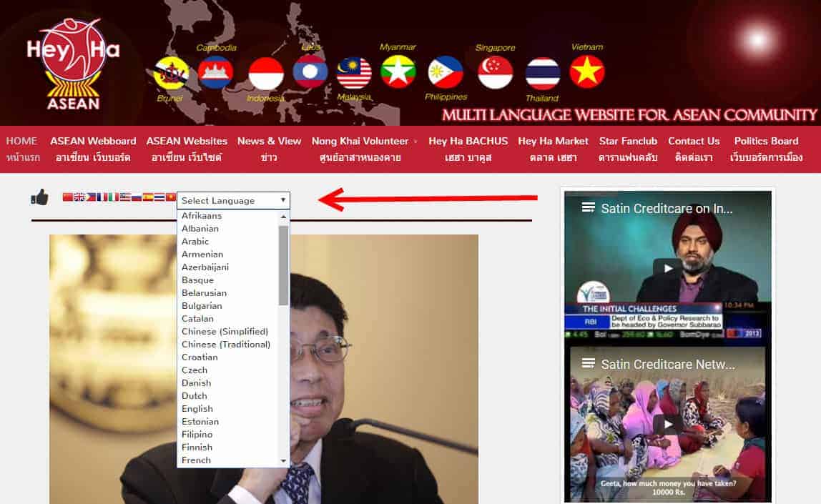
Task: Select the Laos flag in the header
Action: tap(310, 71)
